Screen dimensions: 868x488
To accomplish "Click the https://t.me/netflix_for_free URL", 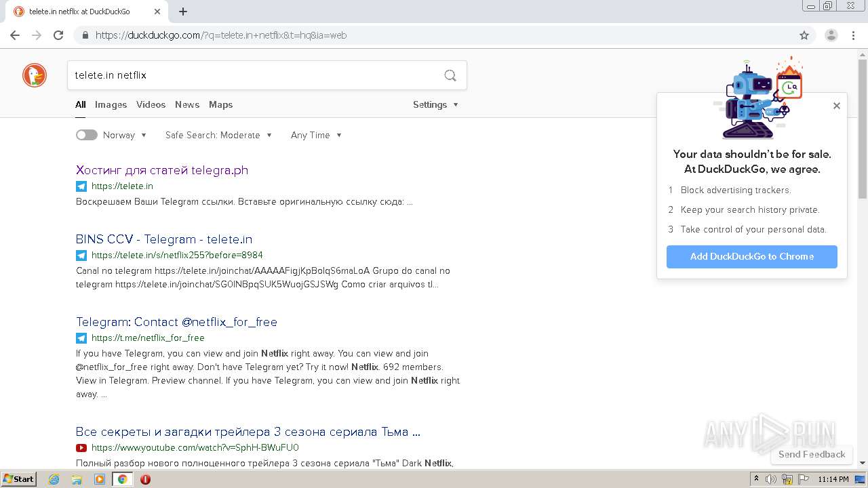I will [148, 338].
